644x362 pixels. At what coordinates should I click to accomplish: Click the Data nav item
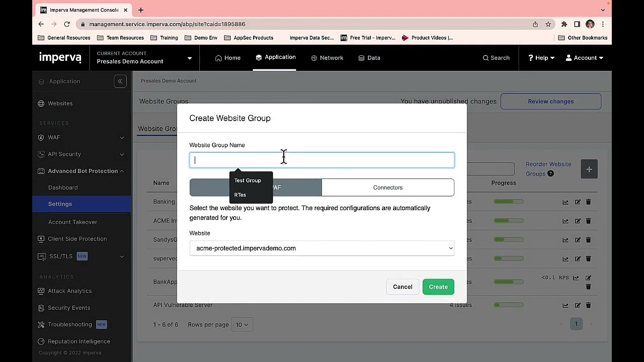(x=369, y=58)
